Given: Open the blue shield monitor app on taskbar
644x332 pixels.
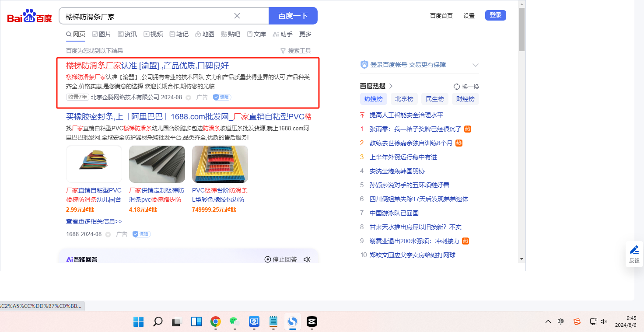Looking at the screenshot, I should pos(254,322).
